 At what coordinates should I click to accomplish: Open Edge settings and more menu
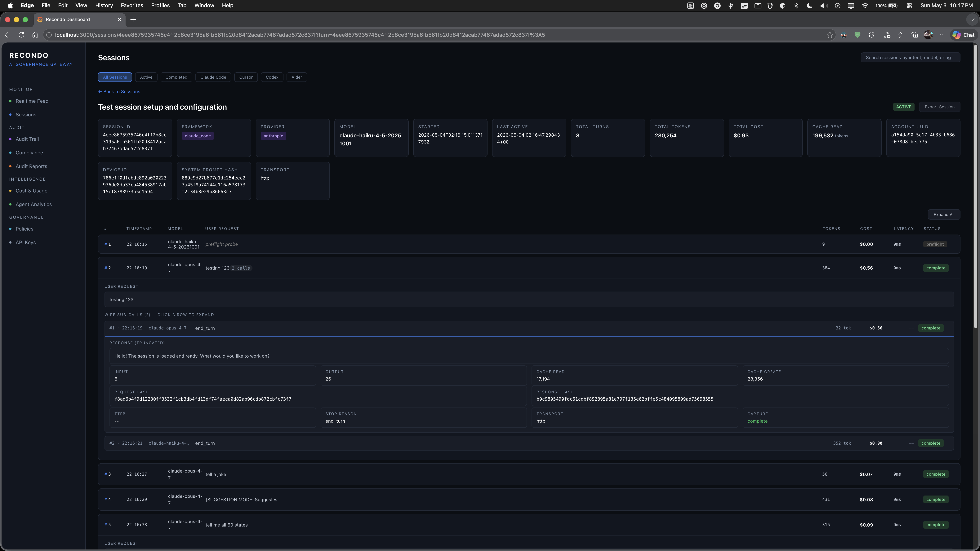point(942,35)
